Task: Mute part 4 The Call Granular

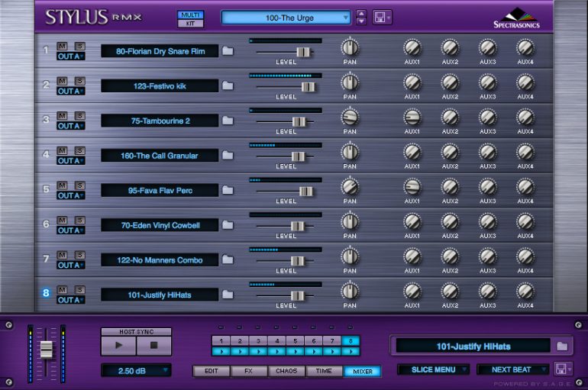Action: [62, 150]
